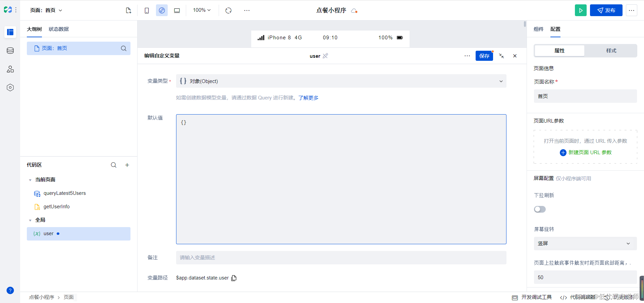Search within the page outline tree
Viewport: 644px width, 303px height.
pyautogui.click(x=124, y=48)
